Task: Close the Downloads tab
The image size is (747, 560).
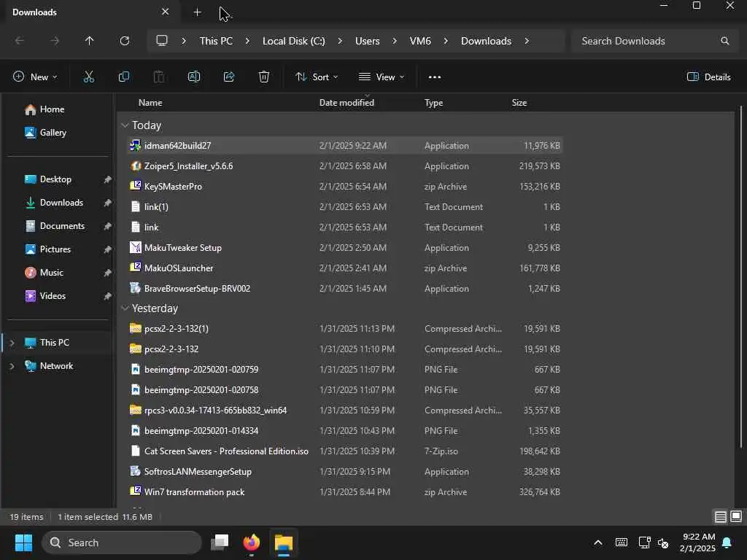Action: pyautogui.click(x=166, y=12)
